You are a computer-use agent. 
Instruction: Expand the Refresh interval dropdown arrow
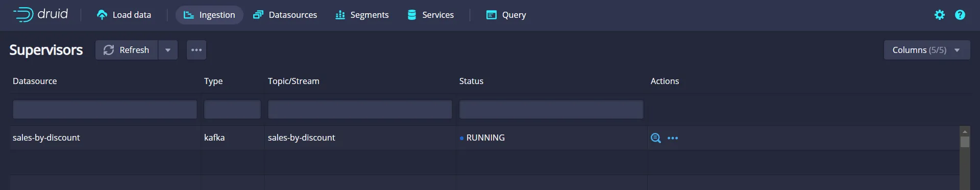pos(168,50)
